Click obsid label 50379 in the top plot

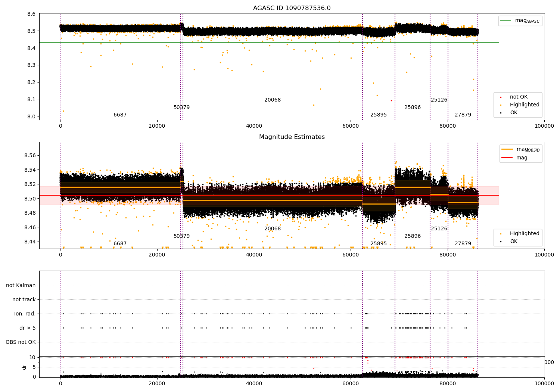click(182, 108)
